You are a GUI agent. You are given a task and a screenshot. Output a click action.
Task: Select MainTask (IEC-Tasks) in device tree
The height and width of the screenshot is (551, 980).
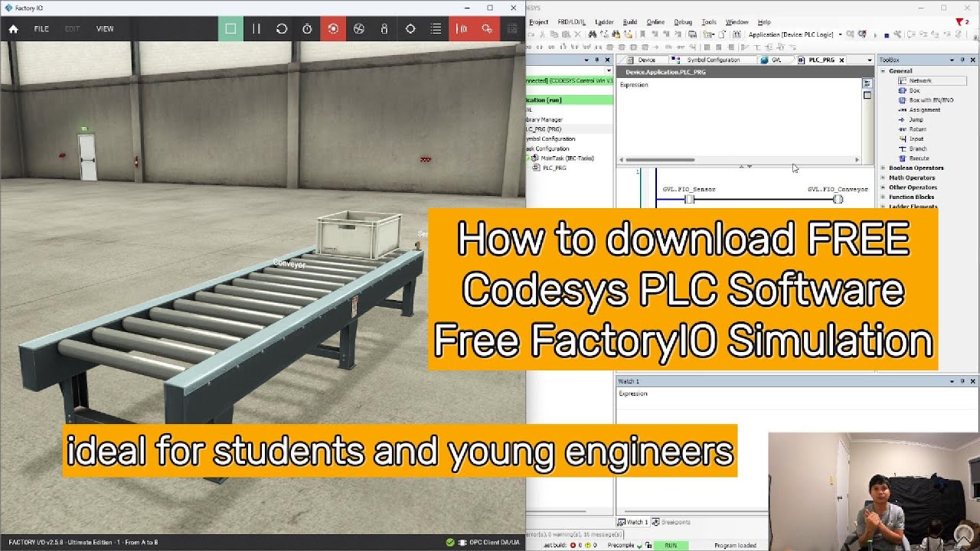[567, 158]
